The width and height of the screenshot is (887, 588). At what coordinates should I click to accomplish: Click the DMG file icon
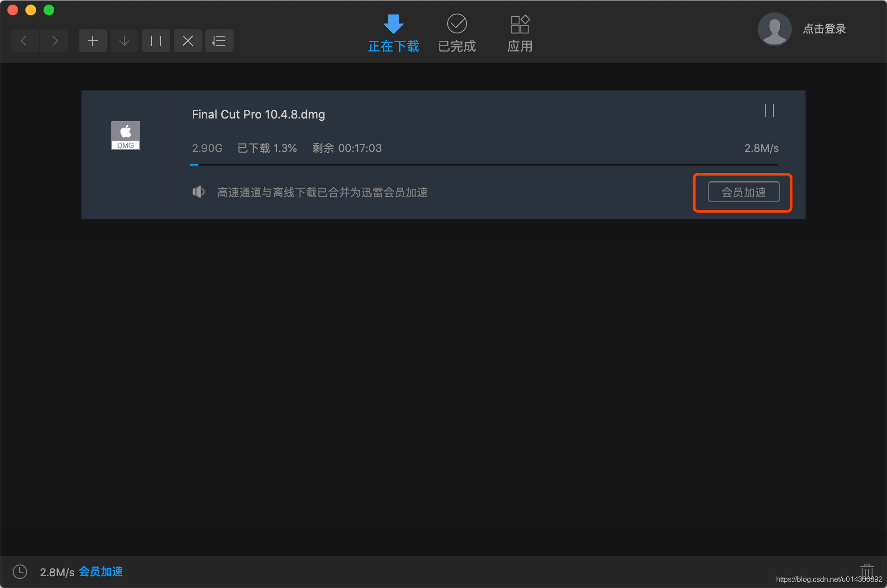(126, 135)
